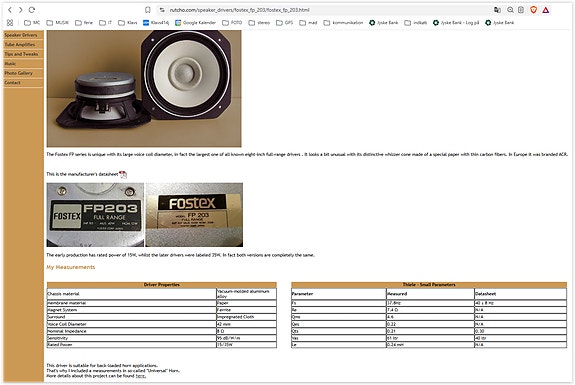
Task: Click the Fostex speaker driver photo
Action: click(x=144, y=88)
